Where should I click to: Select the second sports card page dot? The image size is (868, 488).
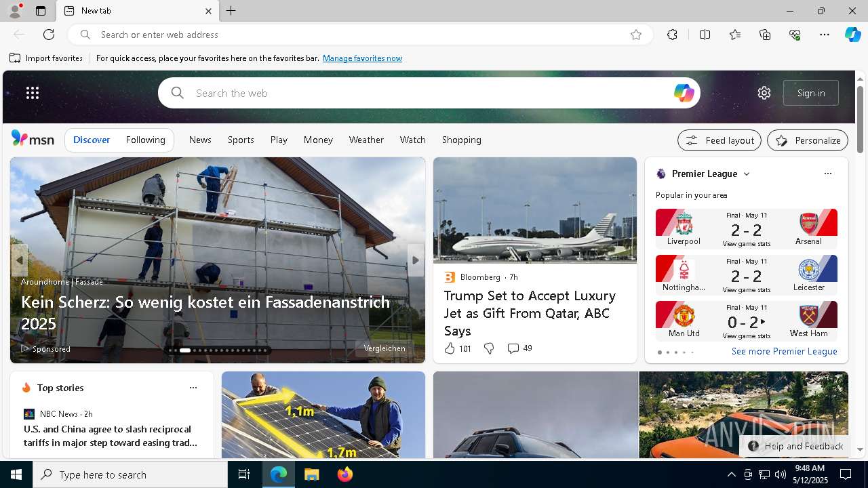tap(668, 352)
